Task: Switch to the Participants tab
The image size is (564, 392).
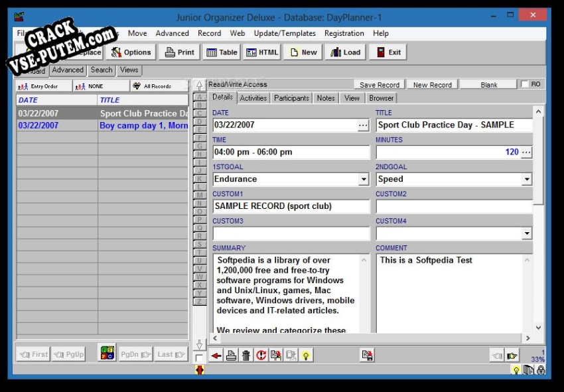Action: [291, 98]
